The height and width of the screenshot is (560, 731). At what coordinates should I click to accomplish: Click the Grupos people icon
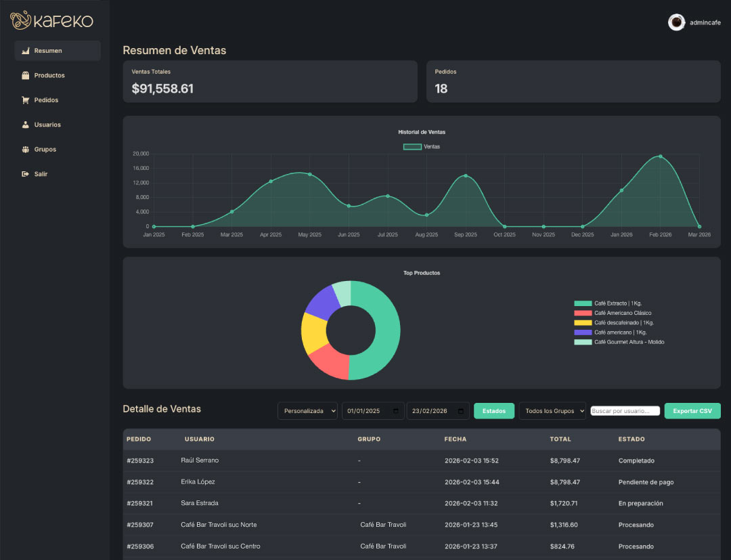[x=26, y=150]
